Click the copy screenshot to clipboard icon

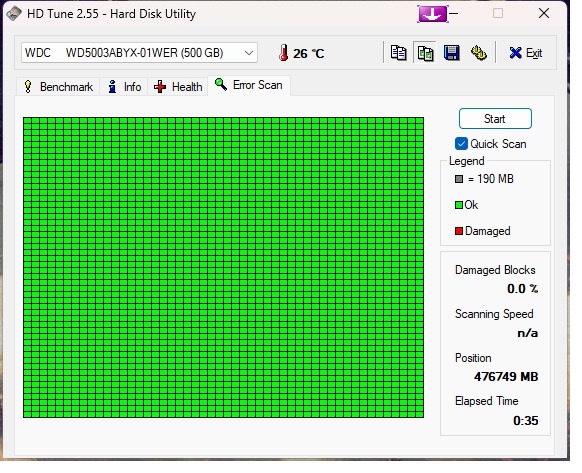point(425,53)
